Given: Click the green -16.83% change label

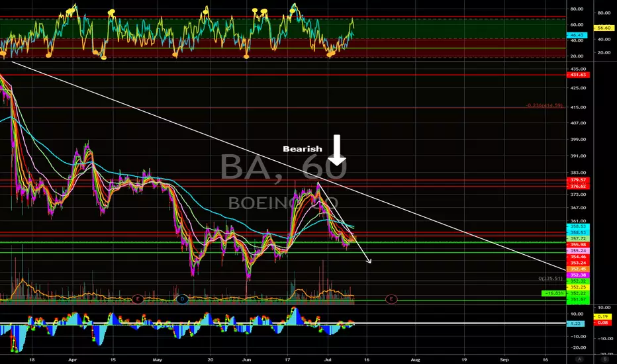Looking at the screenshot, I should 553,293.
